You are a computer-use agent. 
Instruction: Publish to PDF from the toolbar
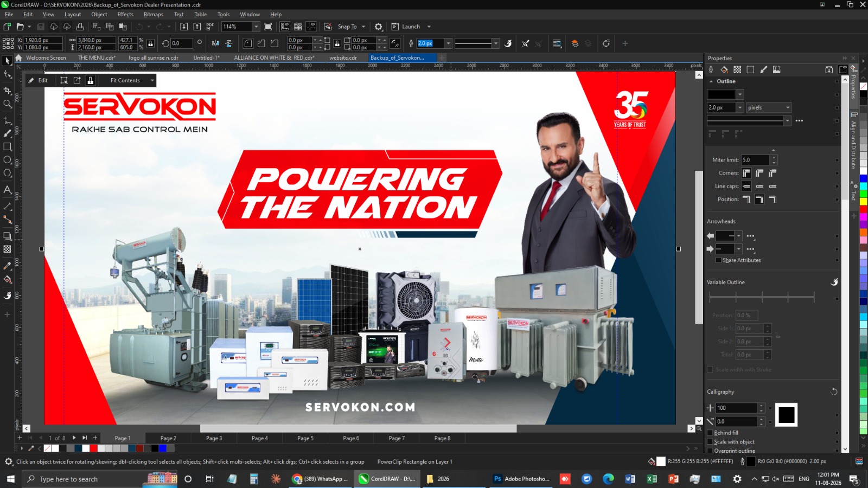pos(210,27)
